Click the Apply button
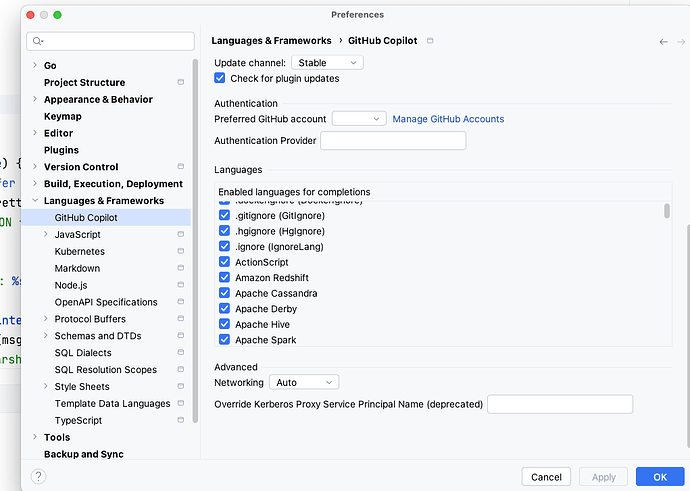This screenshot has height=491, width=690. pos(603,477)
